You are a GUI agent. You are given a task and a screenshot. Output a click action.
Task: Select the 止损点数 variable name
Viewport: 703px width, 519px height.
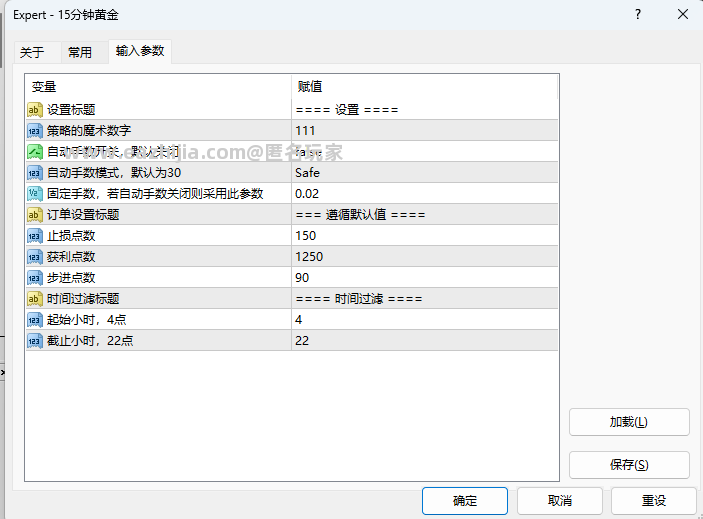click(x=71, y=236)
